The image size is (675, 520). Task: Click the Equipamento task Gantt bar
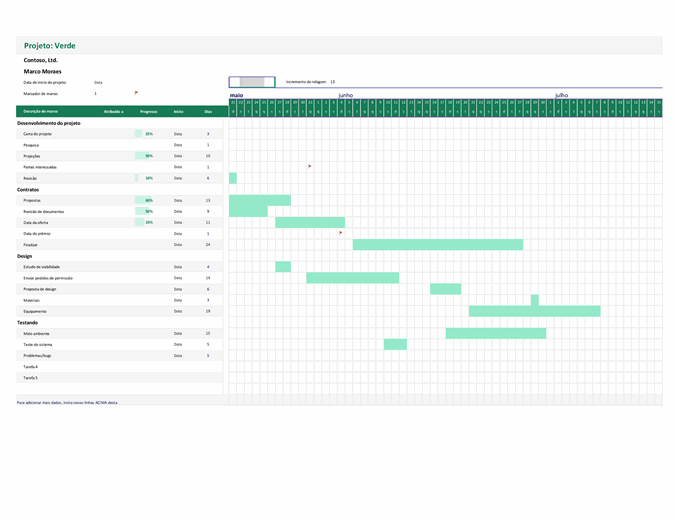click(534, 311)
